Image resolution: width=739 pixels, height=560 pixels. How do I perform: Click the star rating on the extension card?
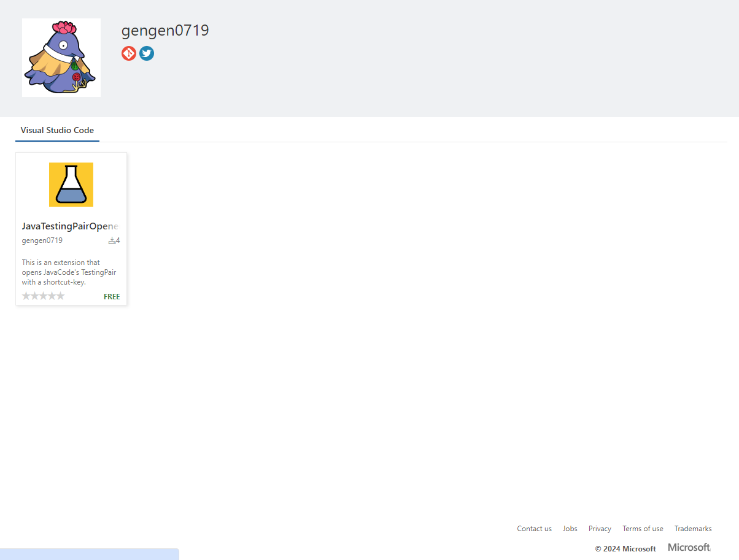[x=43, y=296]
